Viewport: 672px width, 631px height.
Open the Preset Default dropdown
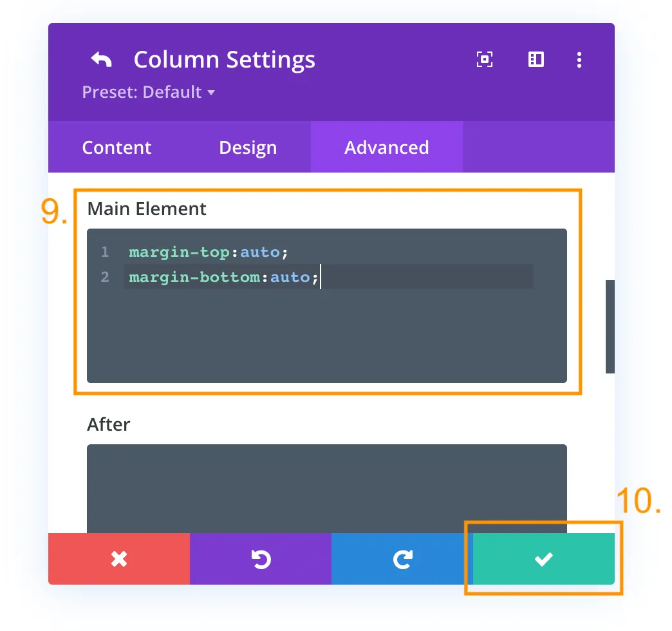tap(149, 92)
